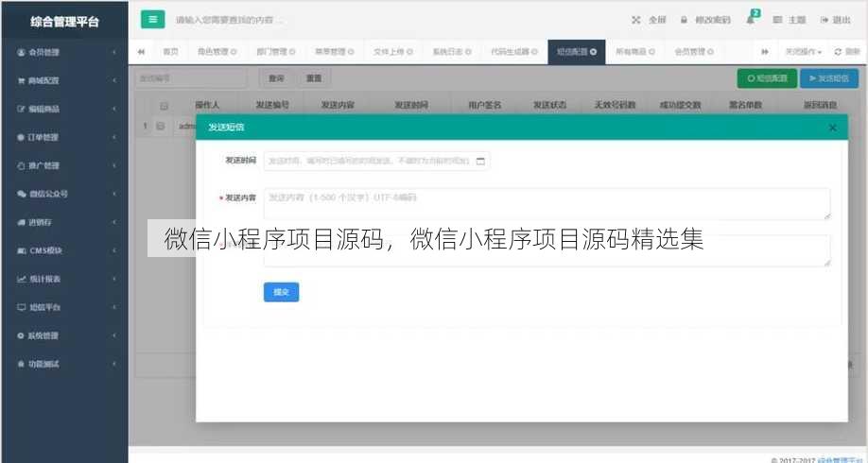
Task: Click the 微信公众号 WeChat icon
Action: 21,194
